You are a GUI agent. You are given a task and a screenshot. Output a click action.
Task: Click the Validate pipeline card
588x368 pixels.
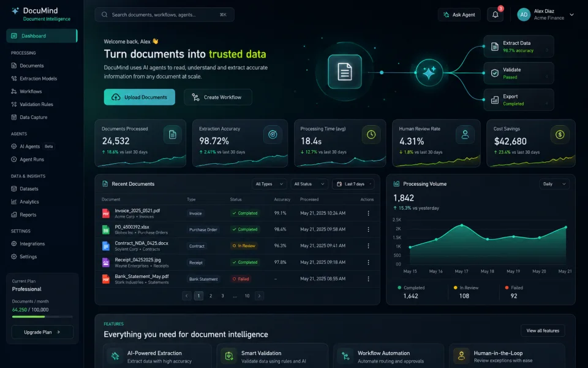(519, 73)
